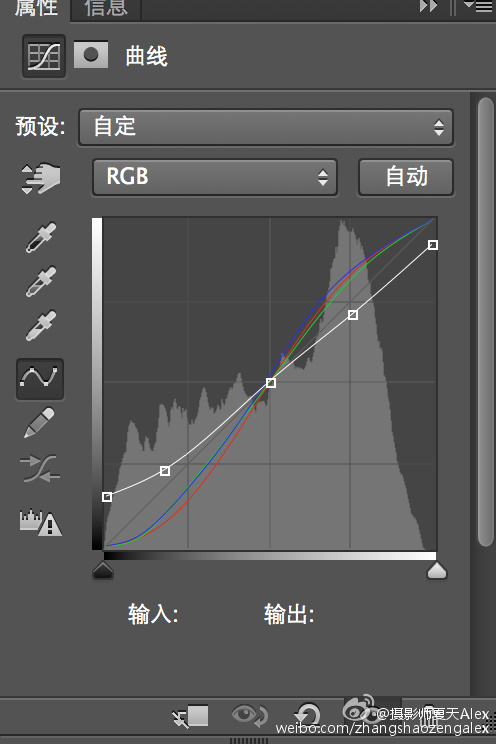This screenshot has height=744, width=496.
Task: Toggle view previous state eye icon
Action: (250, 715)
